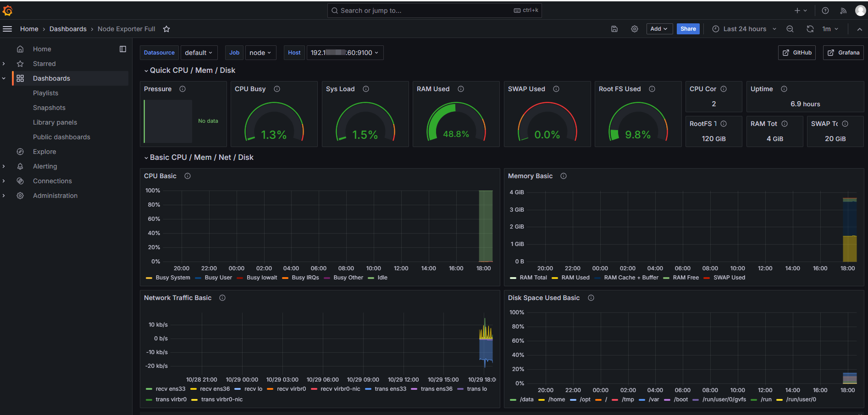868x415 pixels.
Task: Toggle Busy System series in legend
Action: 172,278
